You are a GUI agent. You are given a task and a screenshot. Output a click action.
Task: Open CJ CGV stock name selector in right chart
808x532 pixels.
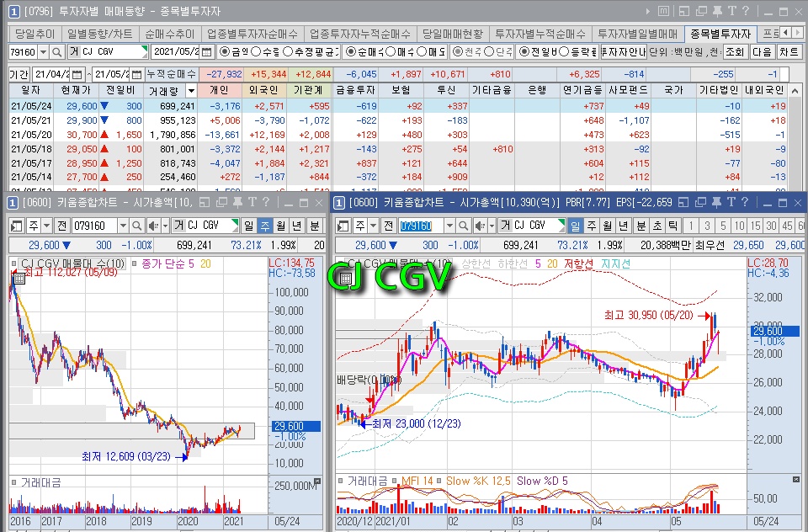(531, 226)
